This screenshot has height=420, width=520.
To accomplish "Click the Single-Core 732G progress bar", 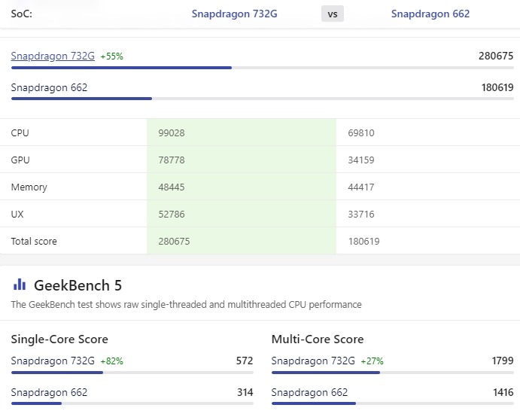I will point(132,373).
